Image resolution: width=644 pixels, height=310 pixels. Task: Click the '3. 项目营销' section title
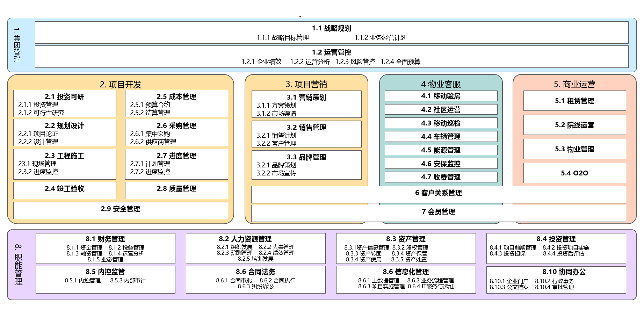coord(306,85)
